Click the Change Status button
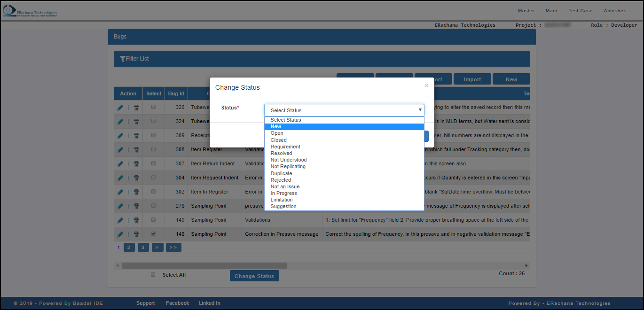This screenshot has width=644, height=310. click(x=254, y=276)
